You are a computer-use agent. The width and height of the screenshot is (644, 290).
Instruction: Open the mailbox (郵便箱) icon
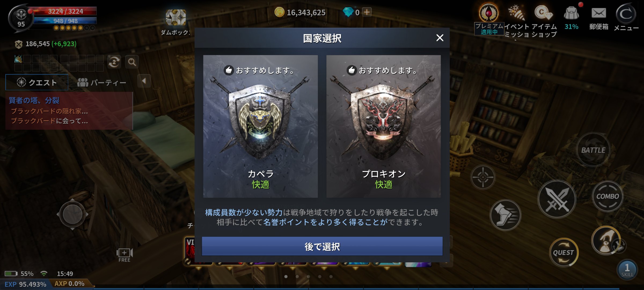pyautogui.click(x=599, y=18)
